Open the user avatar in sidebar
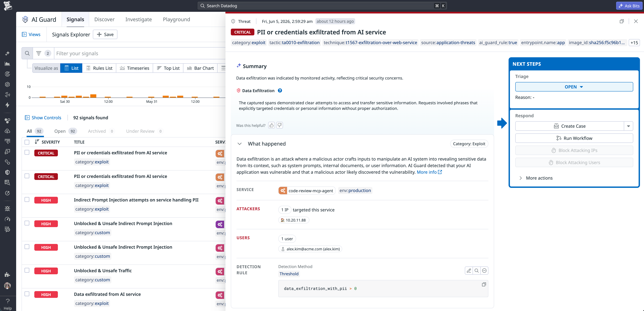The width and height of the screenshot is (644, 311). click(8, 286)
